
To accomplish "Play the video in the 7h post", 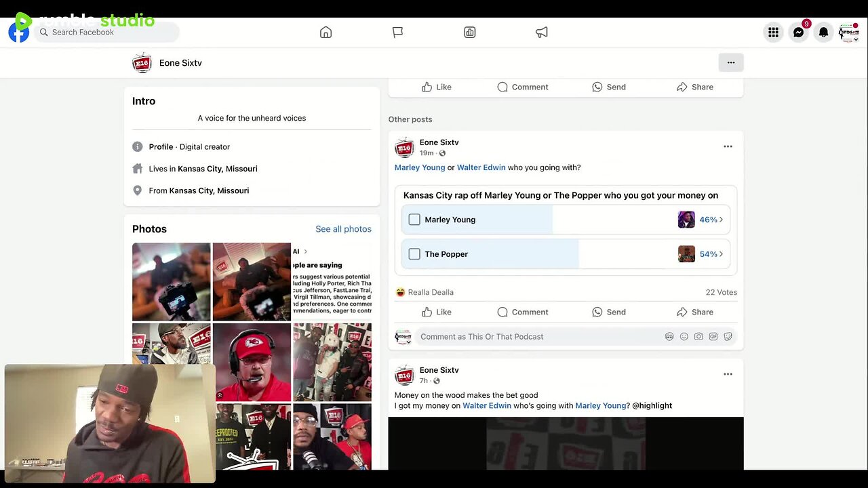I will [566, 443].
